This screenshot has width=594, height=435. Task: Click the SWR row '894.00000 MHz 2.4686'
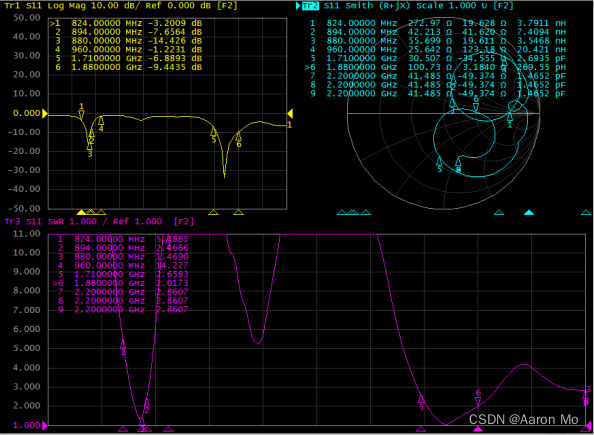123,248
